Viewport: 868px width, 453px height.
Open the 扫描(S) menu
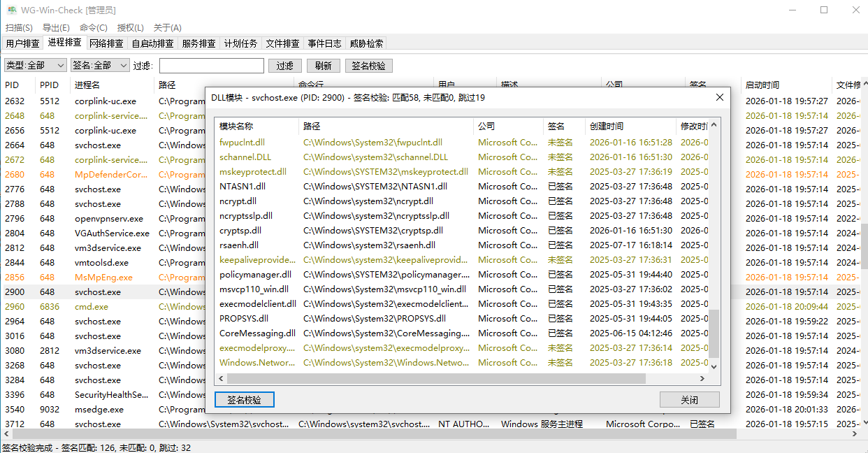tap(19, 28)
